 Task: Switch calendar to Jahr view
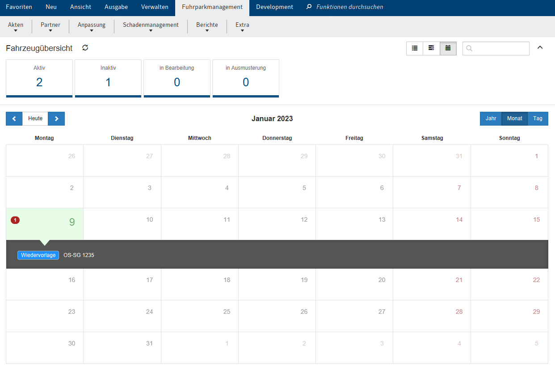491,118
